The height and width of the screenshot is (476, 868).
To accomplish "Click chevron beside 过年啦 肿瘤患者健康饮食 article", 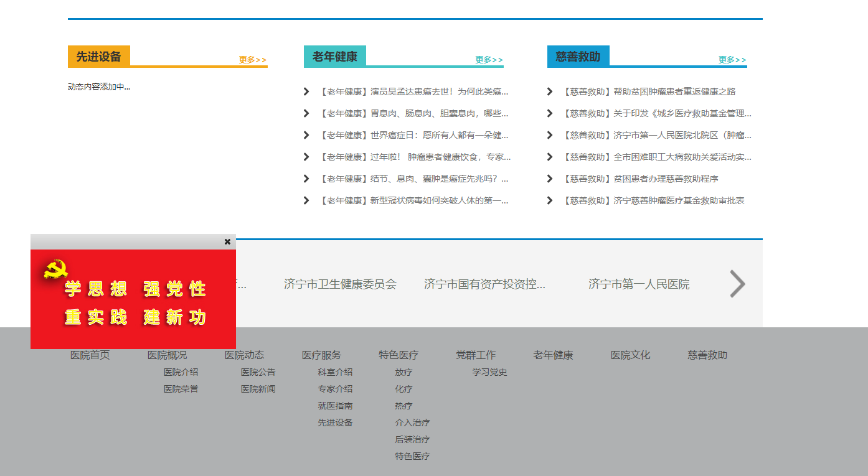I will [306, 157].
